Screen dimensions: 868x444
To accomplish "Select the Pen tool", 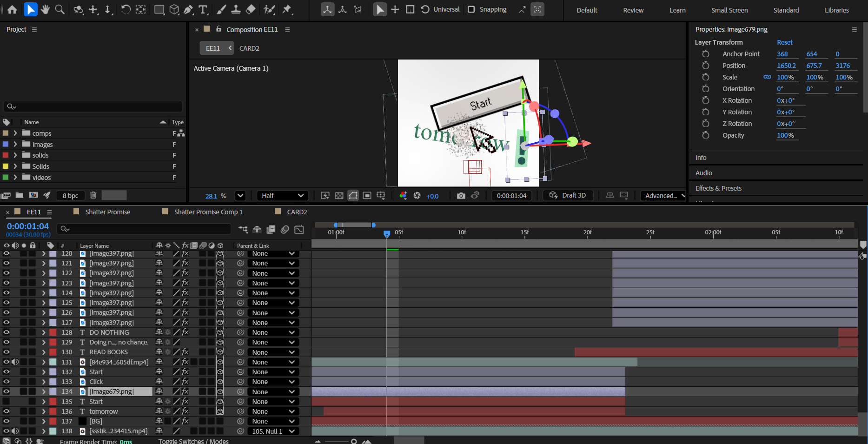I will pyautogui.click(x=188, y=9).
